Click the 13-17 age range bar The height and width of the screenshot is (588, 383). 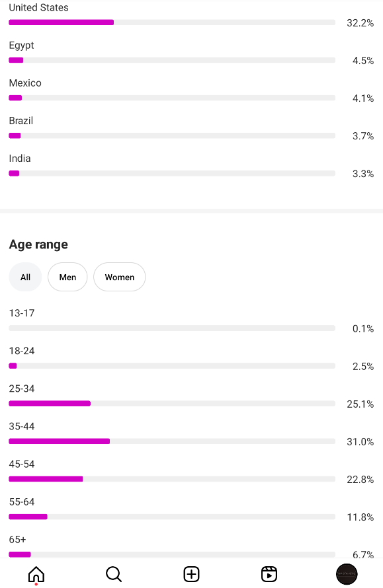(172, 328)
